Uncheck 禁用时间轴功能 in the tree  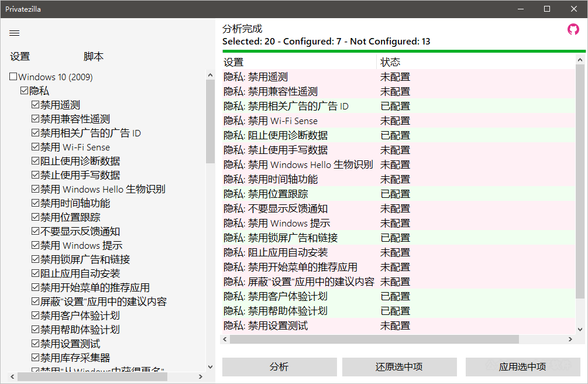coord(36,203)
